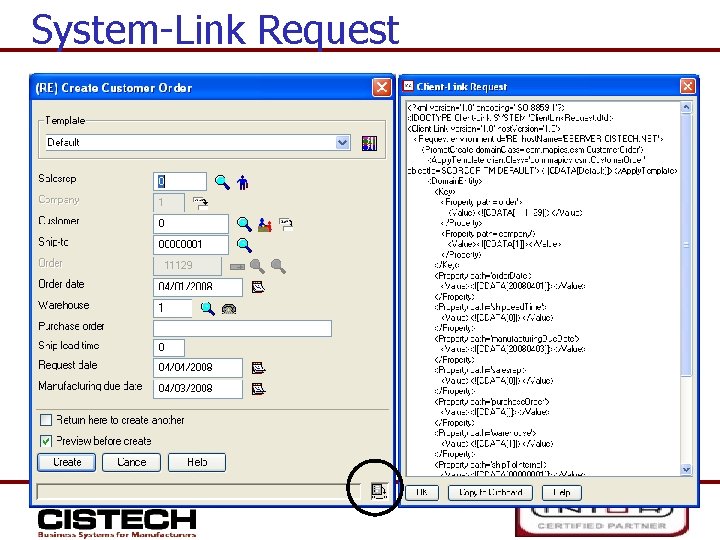
Task: Close the Client-Link Request window
Action: (x=687, y=86)
